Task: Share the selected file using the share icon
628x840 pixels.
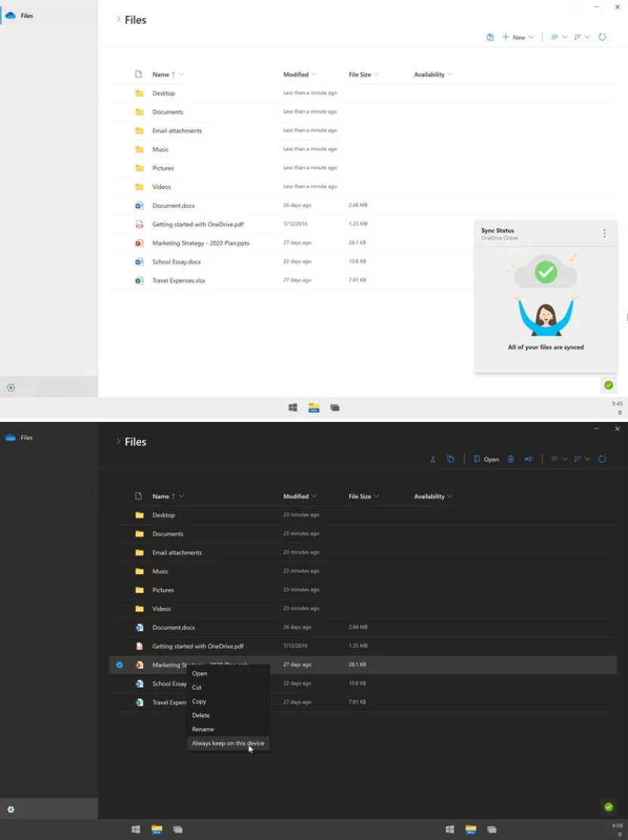Action: [528, 459]
